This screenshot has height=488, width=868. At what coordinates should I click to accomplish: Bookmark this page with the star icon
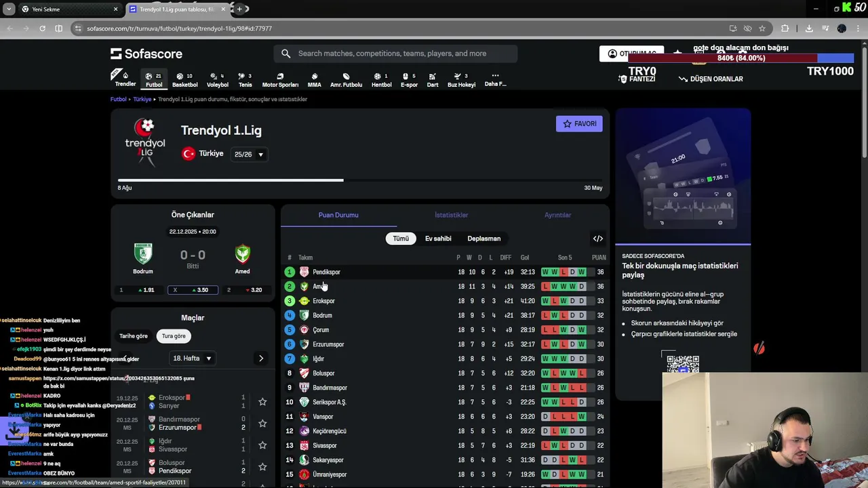[762, 28]
